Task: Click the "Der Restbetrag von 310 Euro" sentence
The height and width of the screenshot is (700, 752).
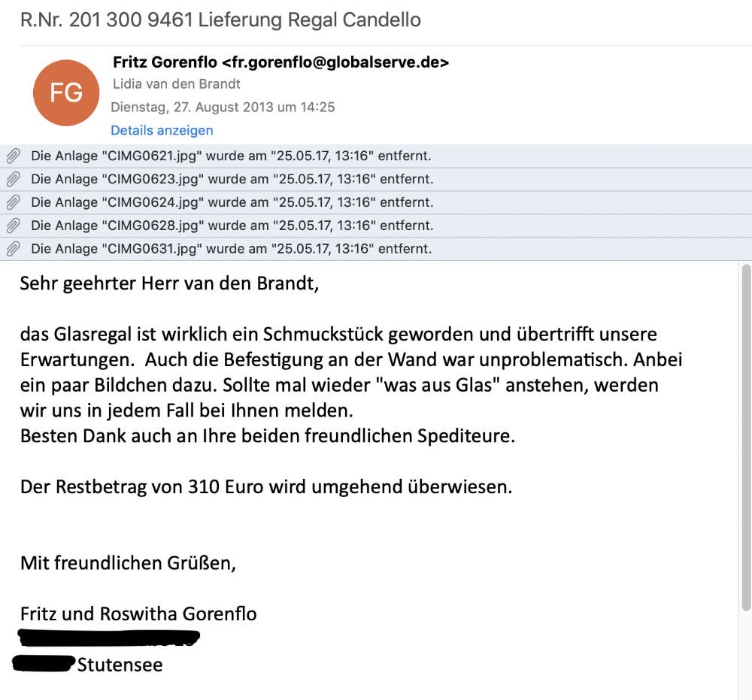Action: click(265, 486)
